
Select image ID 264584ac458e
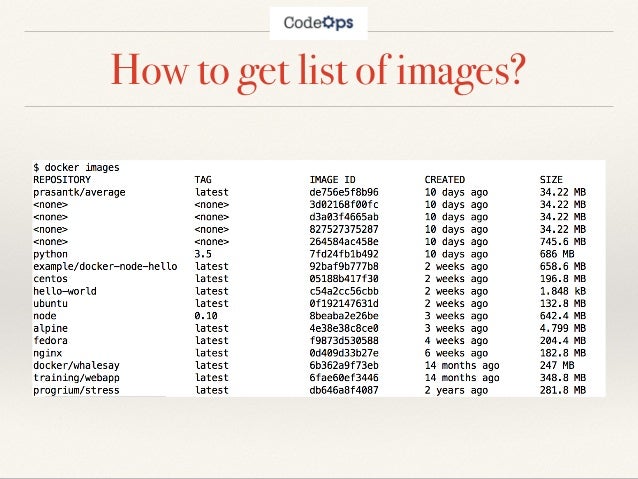[344, 242]
